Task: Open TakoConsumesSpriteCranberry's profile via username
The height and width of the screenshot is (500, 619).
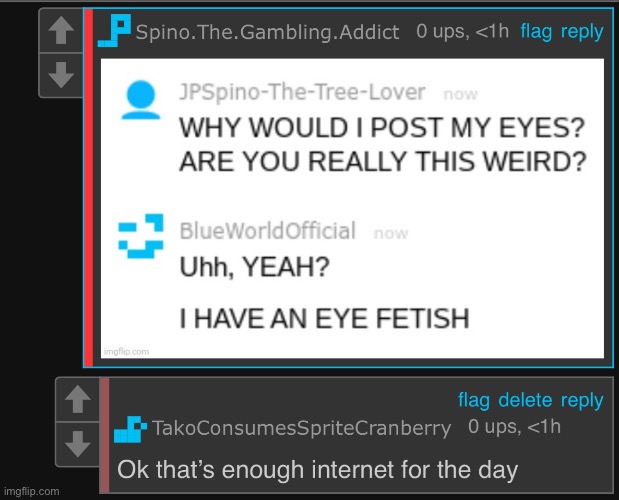Action: pos(302,428)
